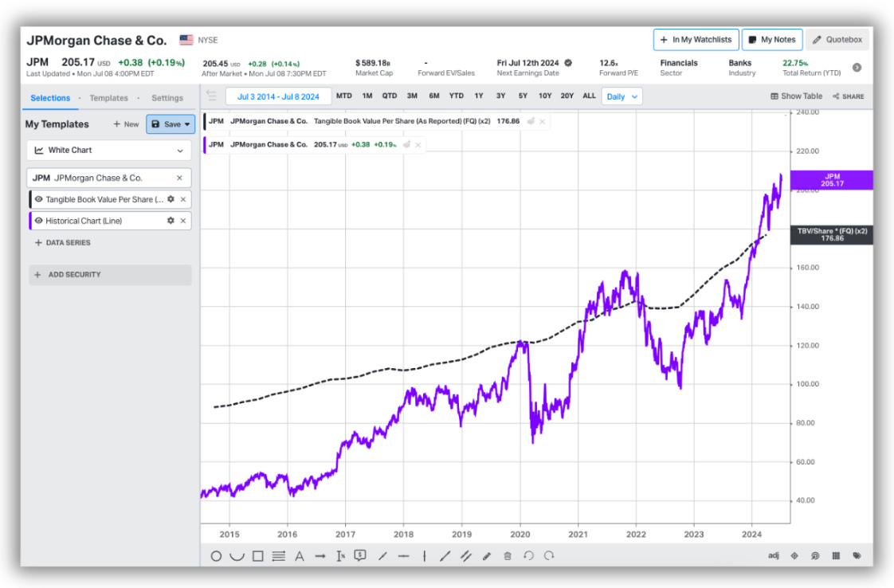Select the 5Y time range
The width and height of the screenshot is (894, 588).
point(523,96)
